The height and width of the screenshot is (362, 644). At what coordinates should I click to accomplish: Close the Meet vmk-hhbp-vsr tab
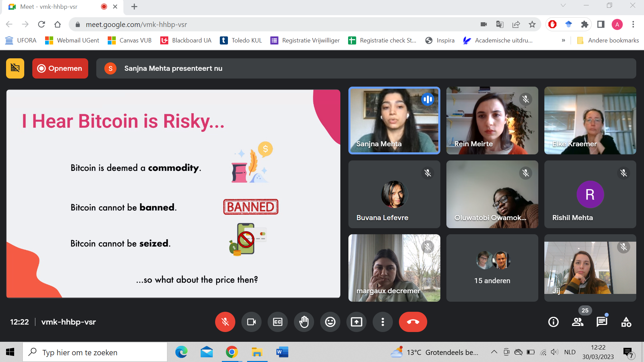point(115,7)
